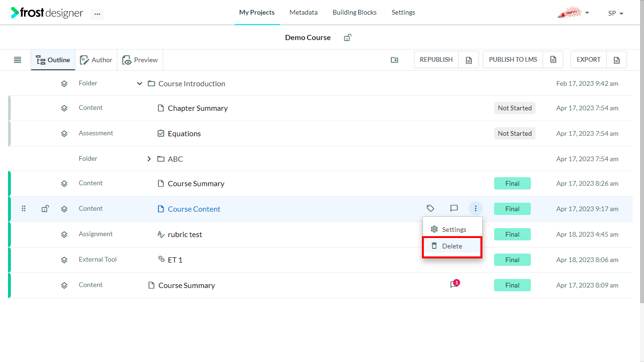644x362 pixels.
Task: Click the date Feb 17, 2023 9:42 am
Action: 587,83
